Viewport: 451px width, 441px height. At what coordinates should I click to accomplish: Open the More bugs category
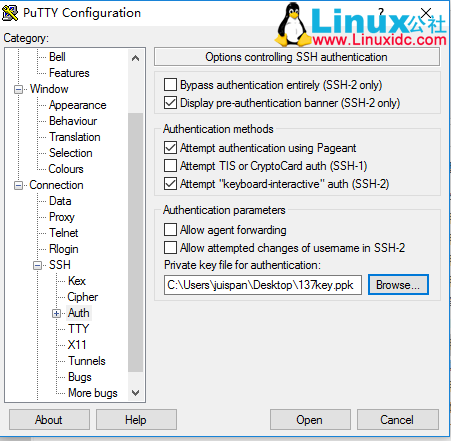tap(93, 393)
